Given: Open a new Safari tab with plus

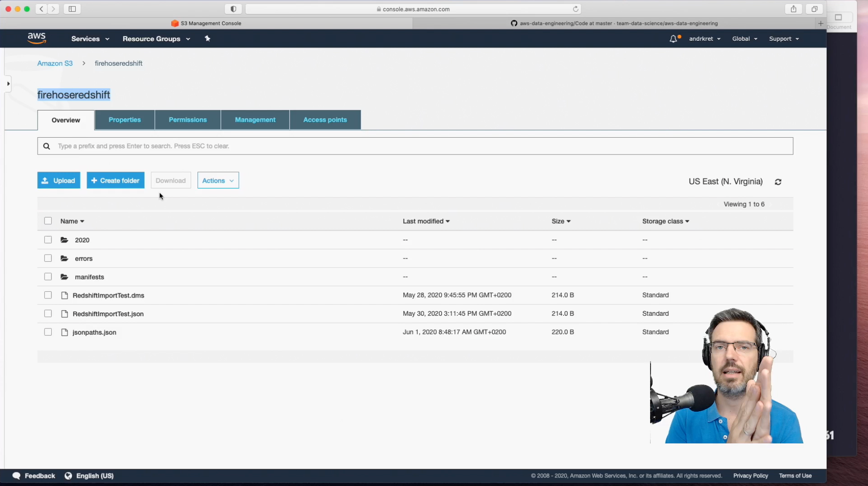Looking at the screenshot, I should click(820, 23).
